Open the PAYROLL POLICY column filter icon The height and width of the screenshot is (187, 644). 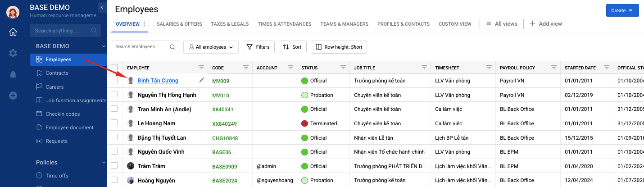pyautogui.click(x=554, y=68)
